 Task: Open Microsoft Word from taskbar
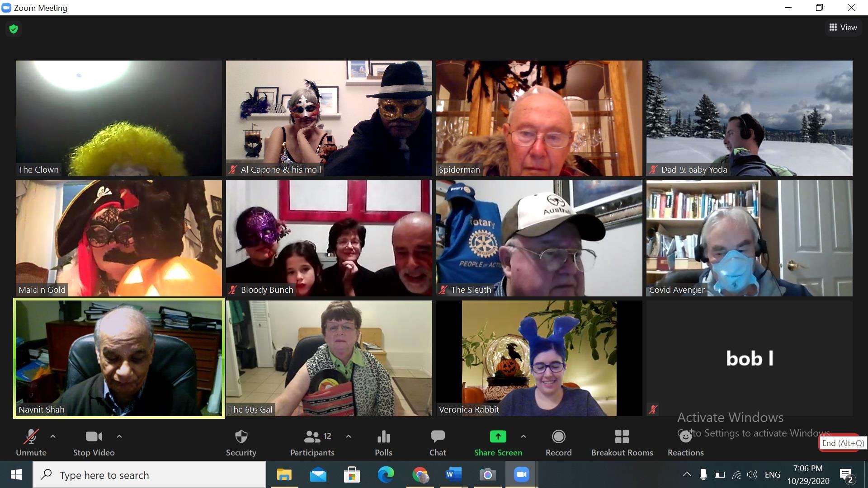tap(453, 475)
